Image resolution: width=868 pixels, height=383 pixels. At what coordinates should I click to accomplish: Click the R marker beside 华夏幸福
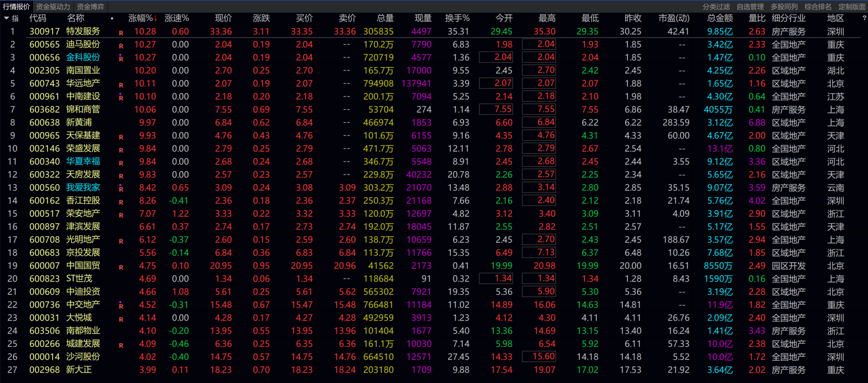(x=121, y=163)
